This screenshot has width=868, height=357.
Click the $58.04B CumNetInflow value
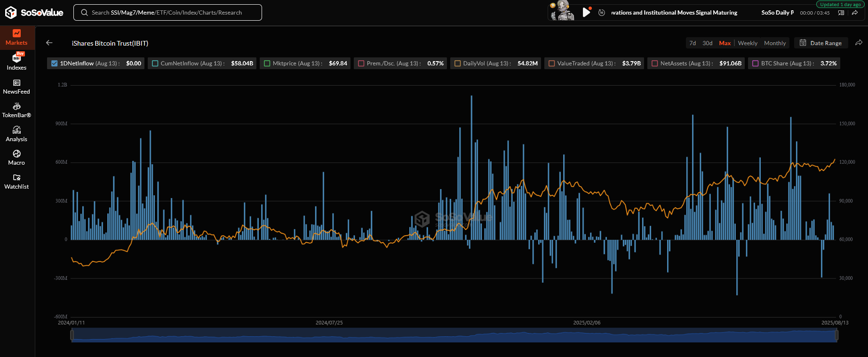[242, 63]
